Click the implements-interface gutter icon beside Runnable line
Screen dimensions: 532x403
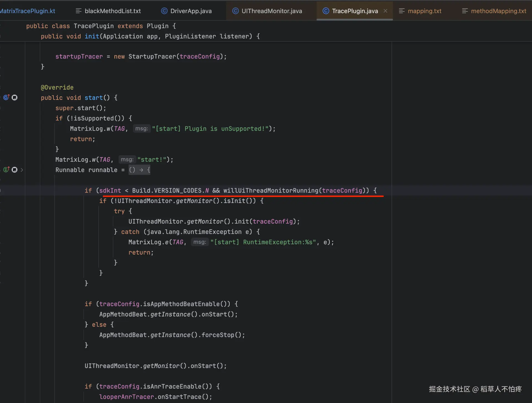click(6, 169)
